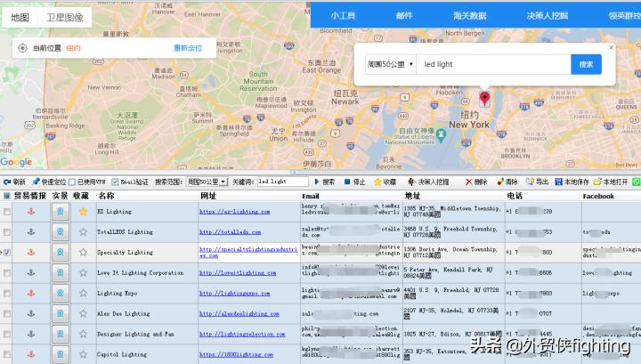Open the 海关数据 menu
The height and width of the screenshot is (364, 641).
(470, 15)
